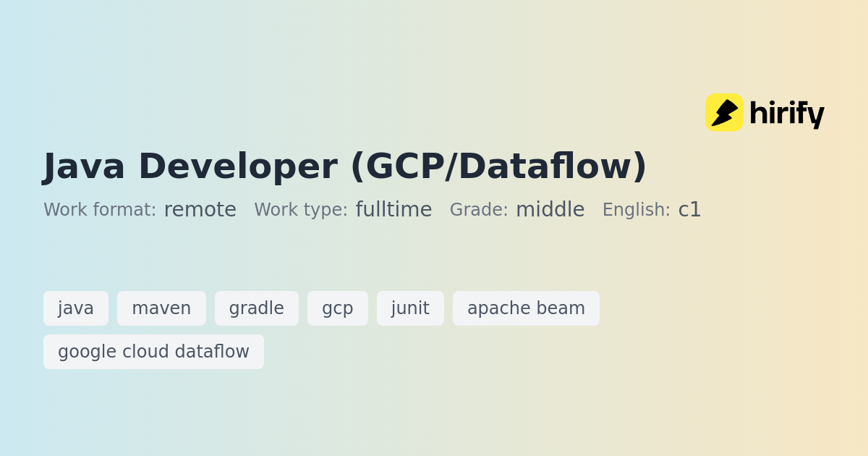Select the "c1" English level value
868x456 pixels.
click(x=690, y=210)
